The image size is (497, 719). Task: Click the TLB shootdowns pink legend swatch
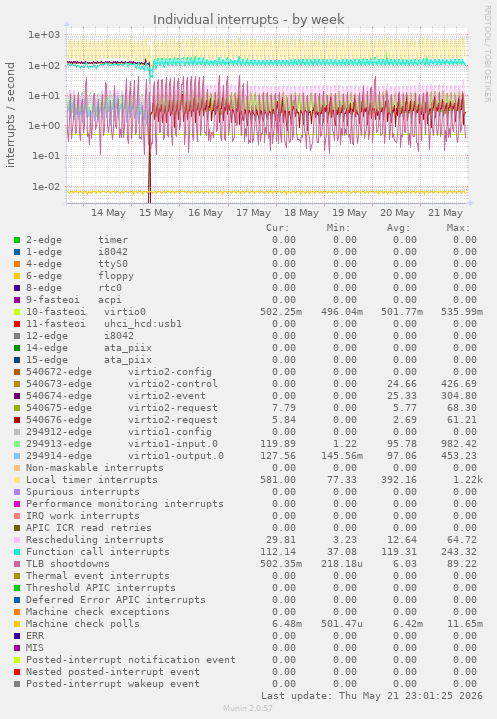17,564
